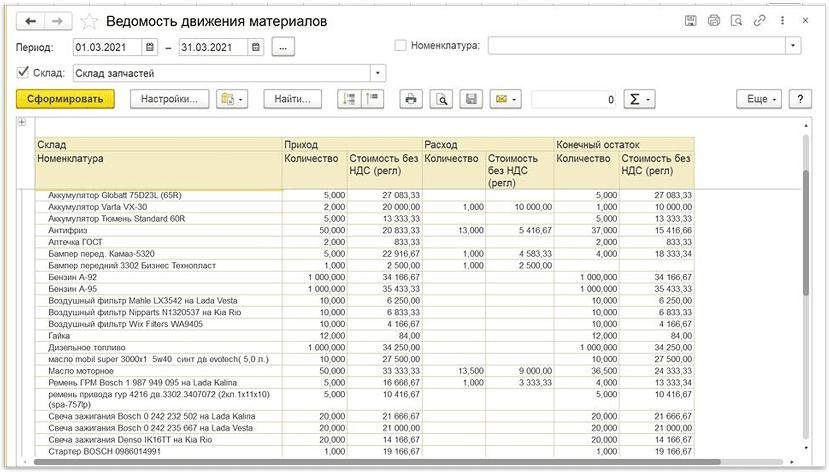Image resolution: width=829 pixels, height=473 pixels.
Task: Open the three-dot menu in the title bar
Action: coord(782,21)
